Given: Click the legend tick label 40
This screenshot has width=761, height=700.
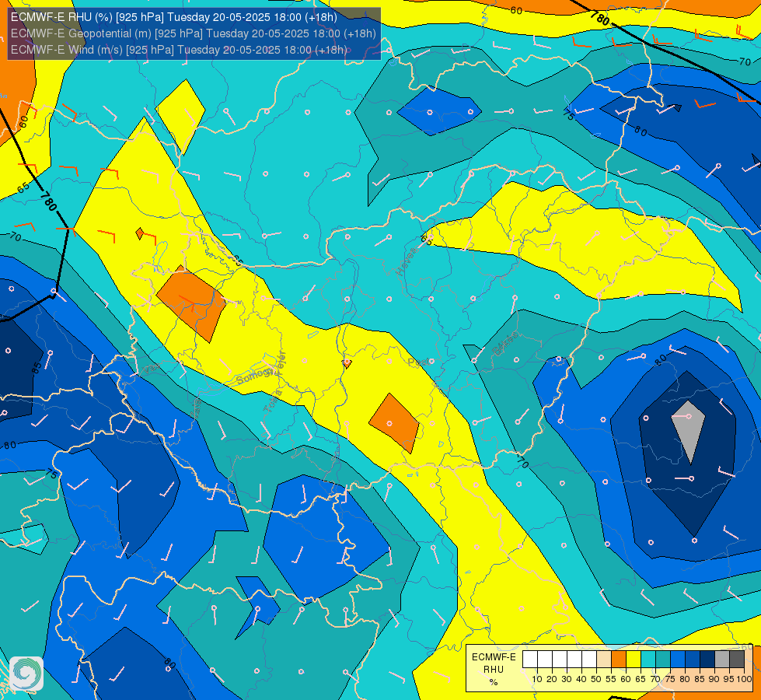Looking at the screenshot, I should pyautogui.click(x=581, y=679).
